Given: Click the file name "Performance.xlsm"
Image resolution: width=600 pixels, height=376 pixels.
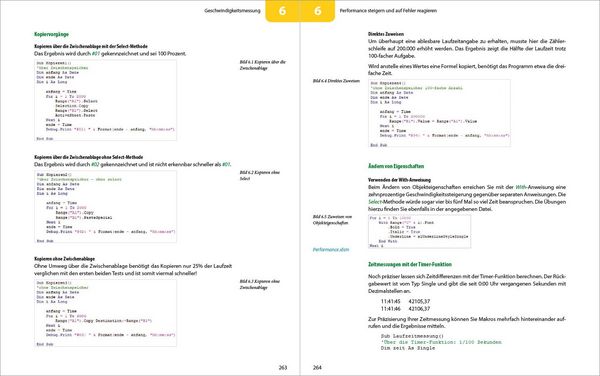Looking at the screenshot, I should 331,250.
